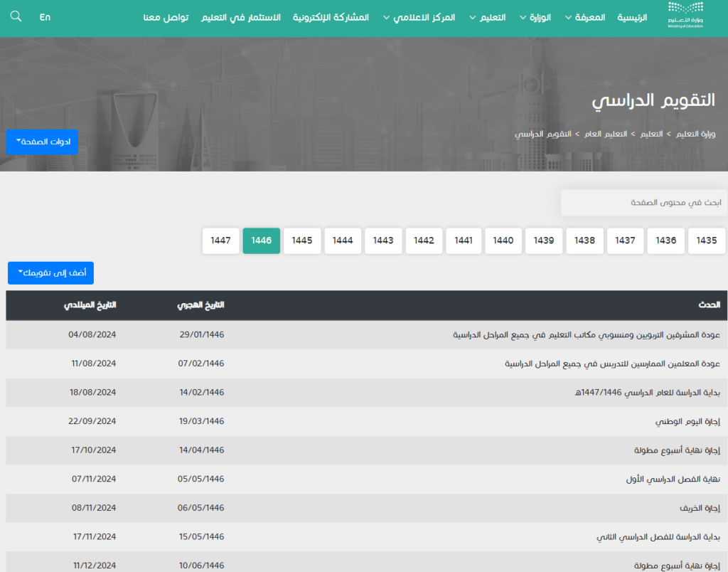This screenshot has width=728, height=572.
Task: Select the 1440 year tab
Action: pyautogui.click(x=503, y=240)
